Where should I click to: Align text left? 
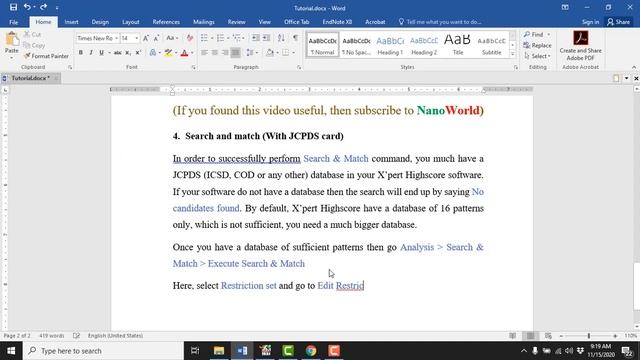coord(204,53)
